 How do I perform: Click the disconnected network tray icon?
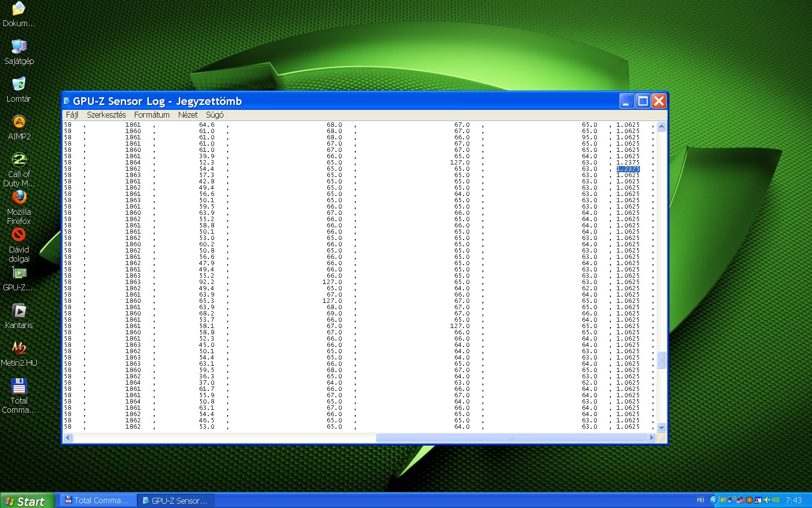point(740,500)
